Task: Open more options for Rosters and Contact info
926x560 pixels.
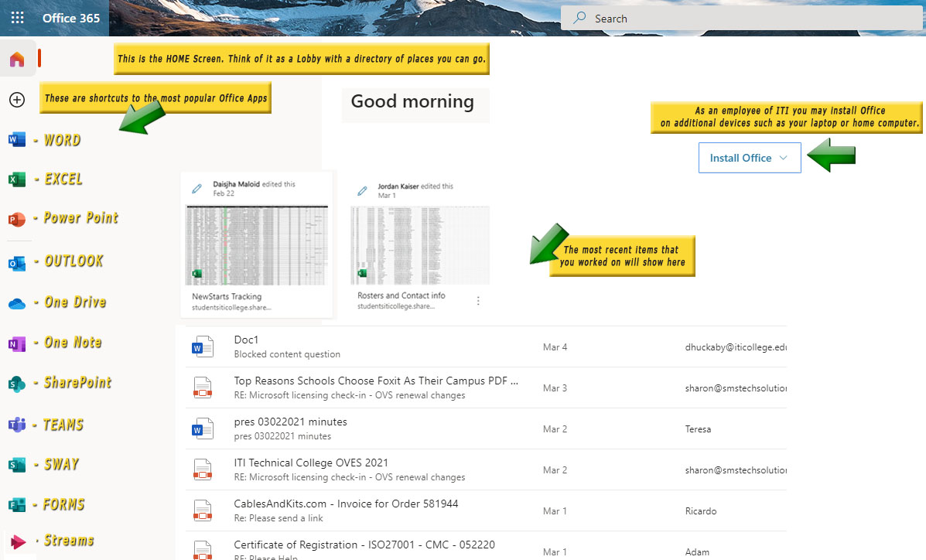Action: (478, 301)
